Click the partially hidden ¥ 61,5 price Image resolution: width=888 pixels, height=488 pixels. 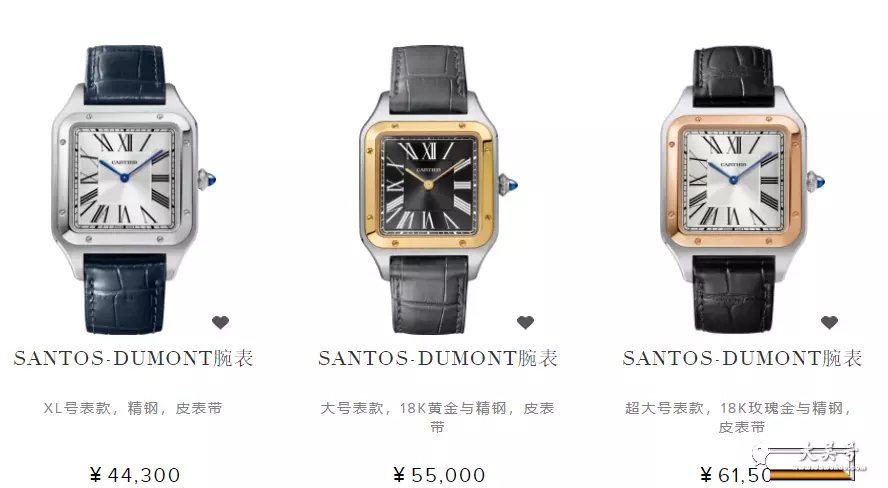coord(735,475)
